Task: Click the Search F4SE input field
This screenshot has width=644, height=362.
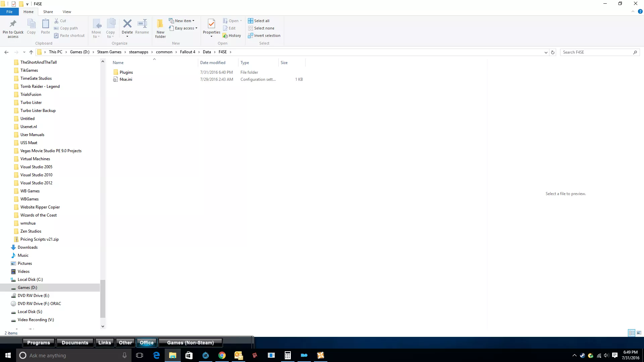Action: (x=596, y=52)
